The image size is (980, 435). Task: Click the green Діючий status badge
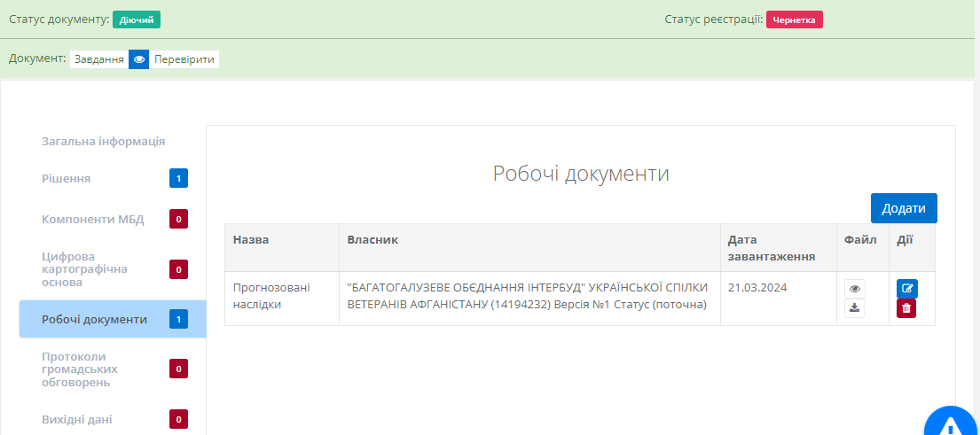[x=137, y=19]
